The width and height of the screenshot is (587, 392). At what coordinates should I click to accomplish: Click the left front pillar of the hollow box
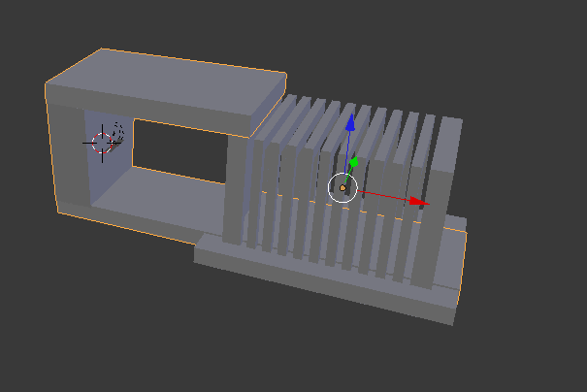(x=69, y=153)
